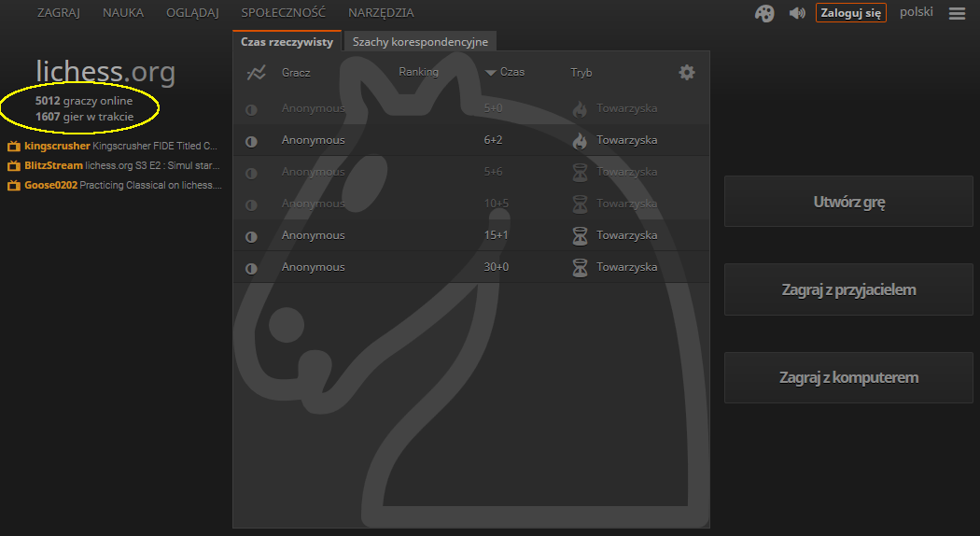
Task: Sort the lobby by the Tryb column
Action: pyautogui.click(x=581, y=73)
